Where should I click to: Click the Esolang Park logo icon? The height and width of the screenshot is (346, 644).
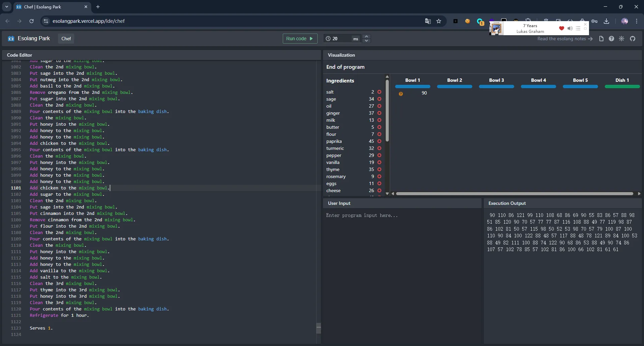click(11, 39)
